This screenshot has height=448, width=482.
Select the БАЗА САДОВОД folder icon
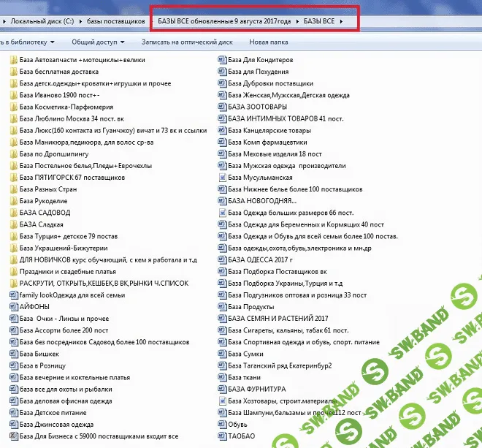[x=13, y=213]
